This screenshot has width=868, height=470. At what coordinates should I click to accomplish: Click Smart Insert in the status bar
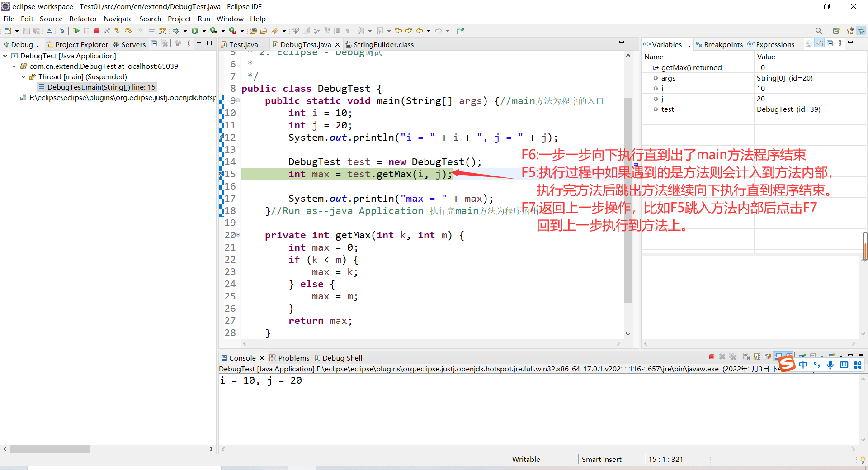tap(601, 459)
